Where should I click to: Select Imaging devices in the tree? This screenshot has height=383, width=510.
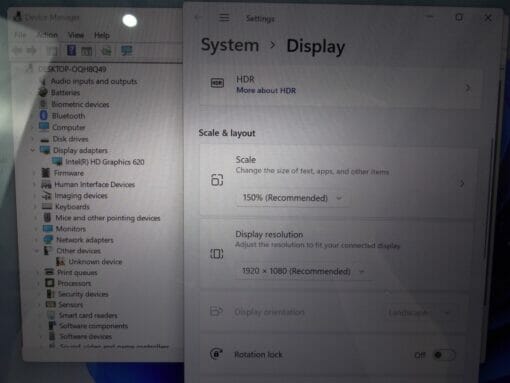pos(81,196)
